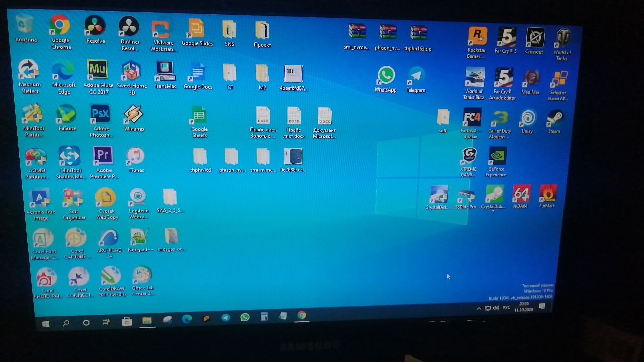Viewport: 644px width, 362px height.
Task: Select the KT folder
Action: (x=230, y=77)
